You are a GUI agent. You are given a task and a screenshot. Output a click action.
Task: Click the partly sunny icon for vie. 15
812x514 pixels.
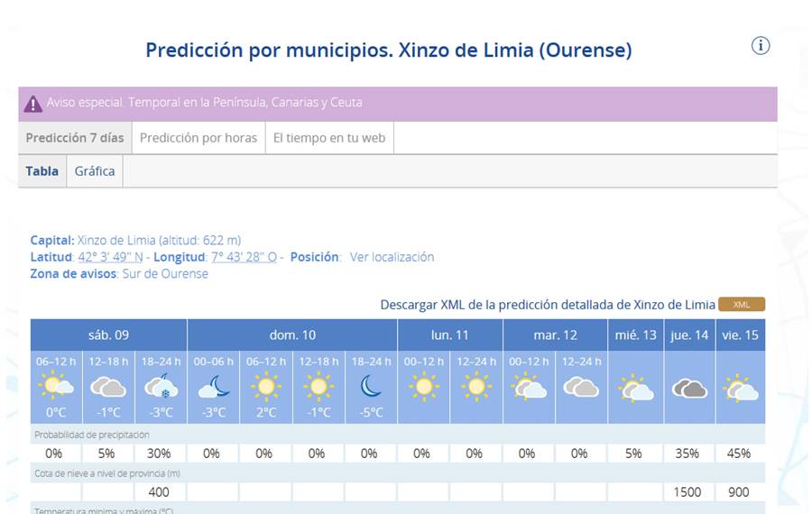(740, 389)
